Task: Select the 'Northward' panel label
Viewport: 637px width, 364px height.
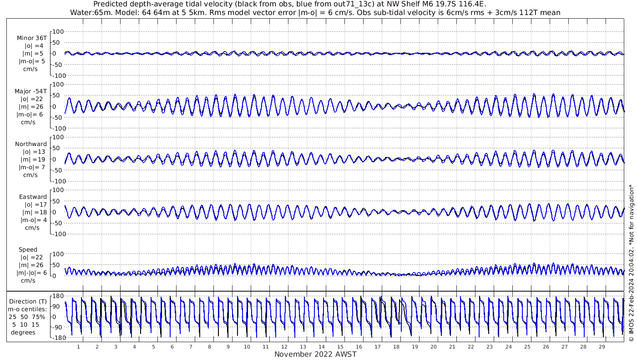Action: point(31,144)
